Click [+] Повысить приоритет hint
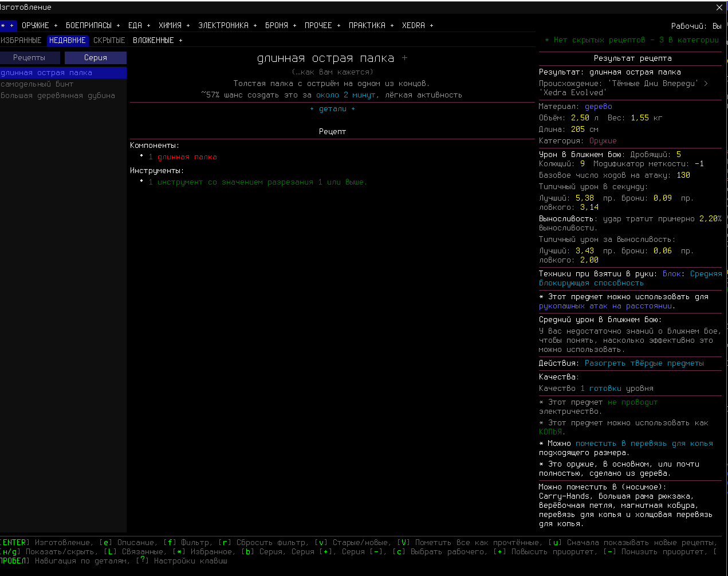This screenshot has width=728, height=576. click(x=544, y=552)
